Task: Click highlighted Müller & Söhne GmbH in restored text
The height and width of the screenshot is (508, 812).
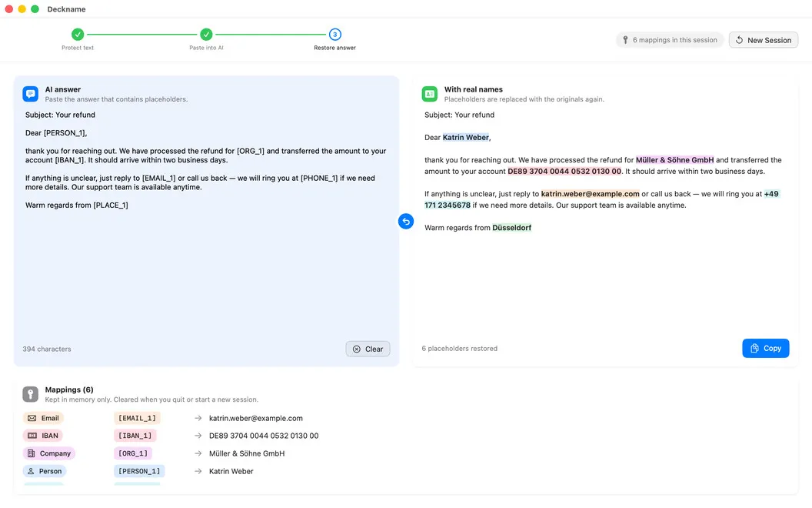Action: (x=675, y=160)
